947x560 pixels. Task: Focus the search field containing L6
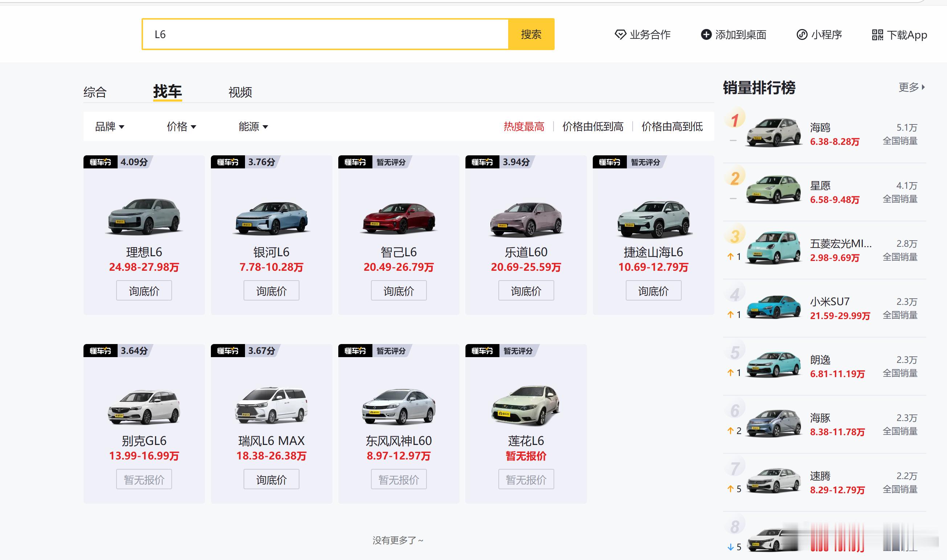325,34
